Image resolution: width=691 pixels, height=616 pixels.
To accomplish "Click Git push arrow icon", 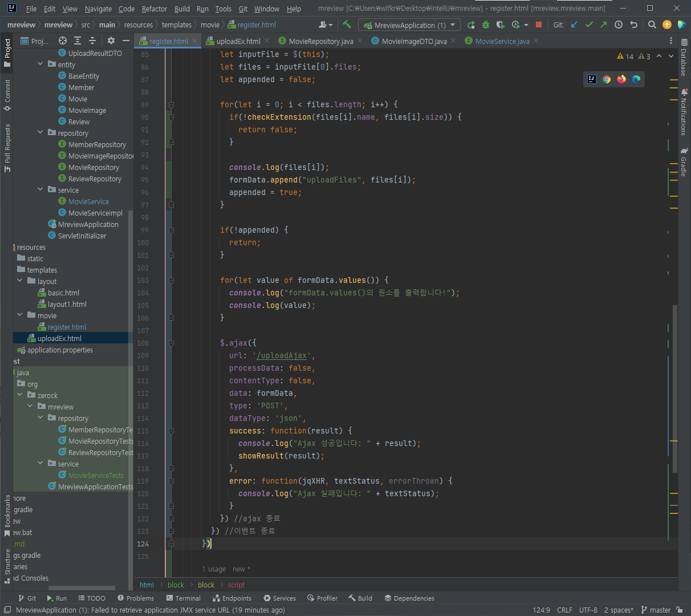I will [x=604, y=25].
